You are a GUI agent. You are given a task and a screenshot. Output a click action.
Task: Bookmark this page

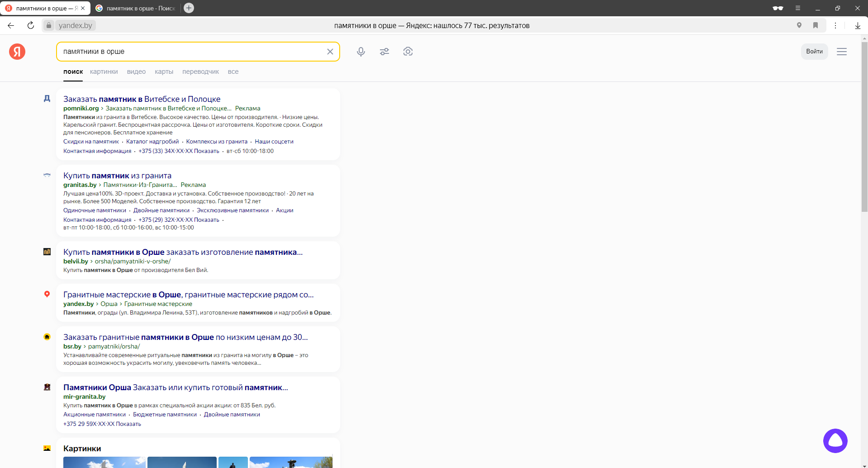pos(816,25)
